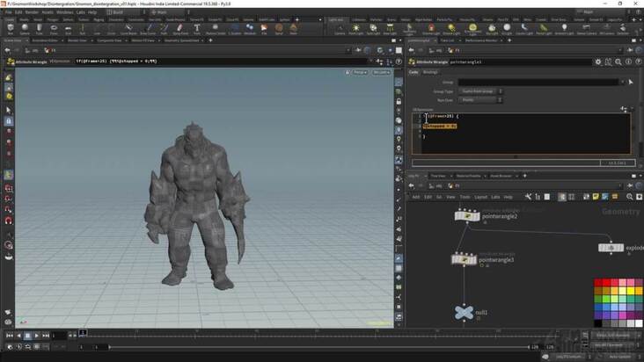644x362 pixels.
Task: Create a Camera from the shelf
Action: coord(340,29)
